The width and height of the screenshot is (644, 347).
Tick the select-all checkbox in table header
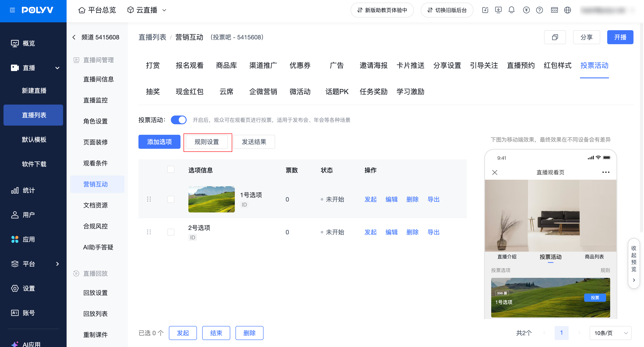pyautogui.click(x=171, y=170)
